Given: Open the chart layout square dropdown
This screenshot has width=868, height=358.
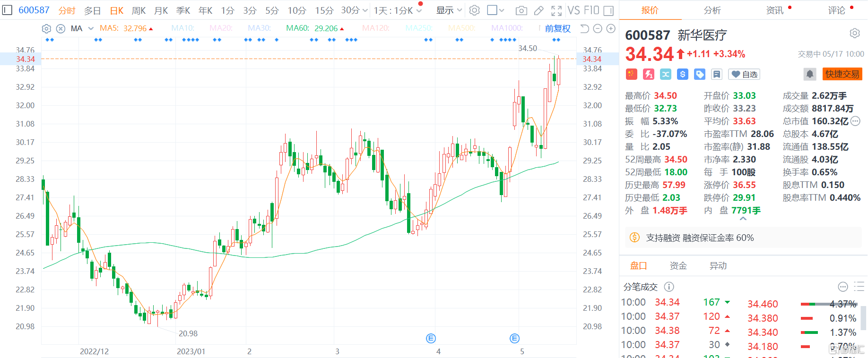Looking at the screenshot, I should [x=495, y=10].
